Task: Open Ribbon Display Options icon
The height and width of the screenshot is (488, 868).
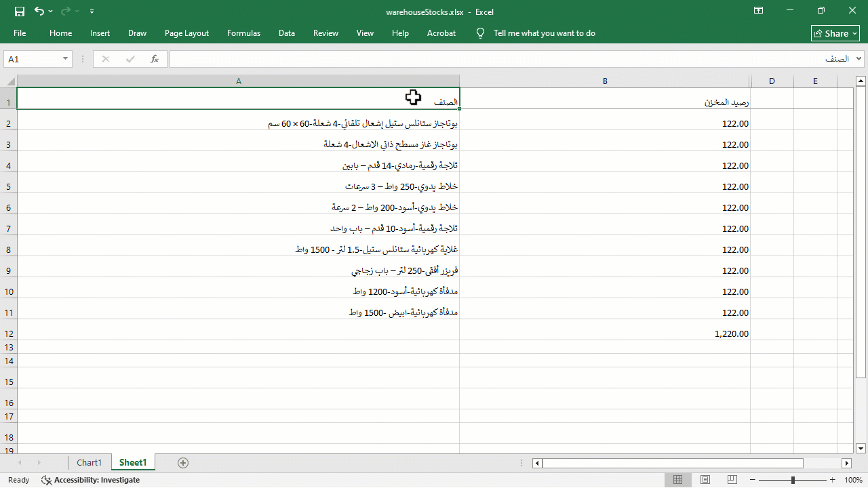Action: click(x=758, y=11)
